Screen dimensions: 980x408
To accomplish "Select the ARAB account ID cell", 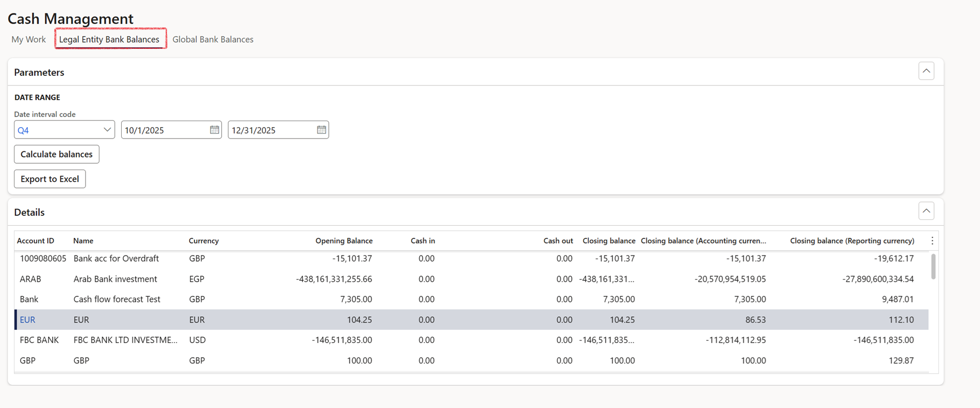I will [30, 279].
